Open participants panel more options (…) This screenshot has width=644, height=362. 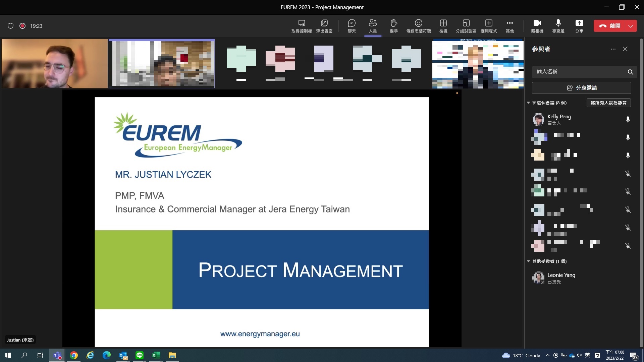(613, 49)
